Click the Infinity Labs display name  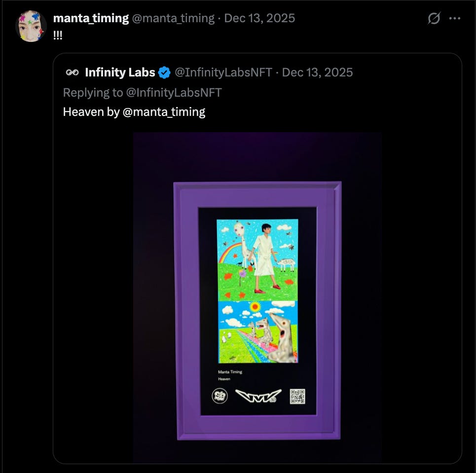[x=120, y=72]
